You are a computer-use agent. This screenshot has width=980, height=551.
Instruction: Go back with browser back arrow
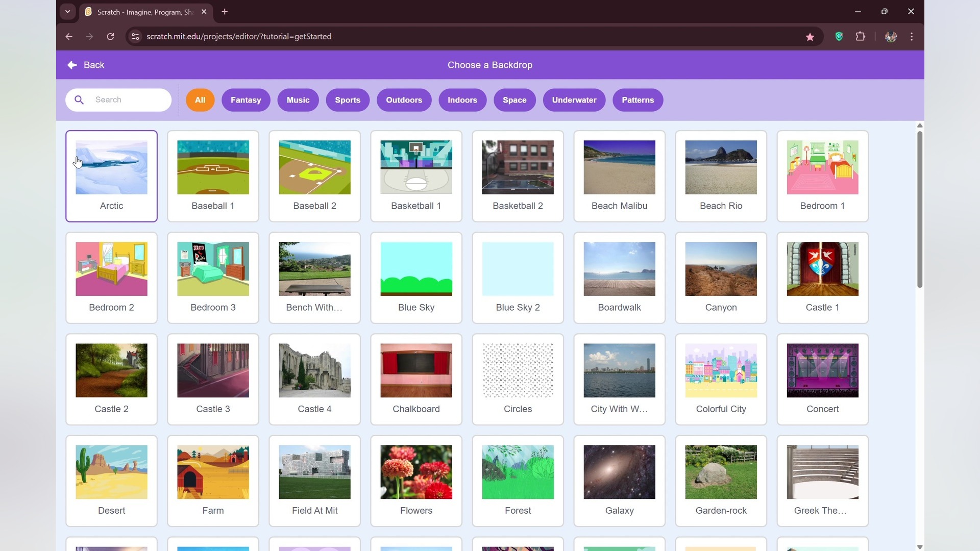pyautogui.click(x=69, y=37)
